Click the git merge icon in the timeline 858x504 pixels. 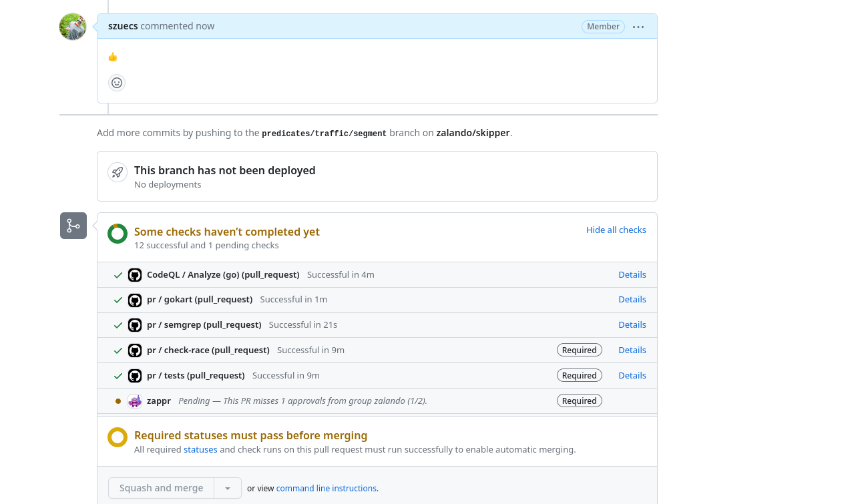click(73, 226)
